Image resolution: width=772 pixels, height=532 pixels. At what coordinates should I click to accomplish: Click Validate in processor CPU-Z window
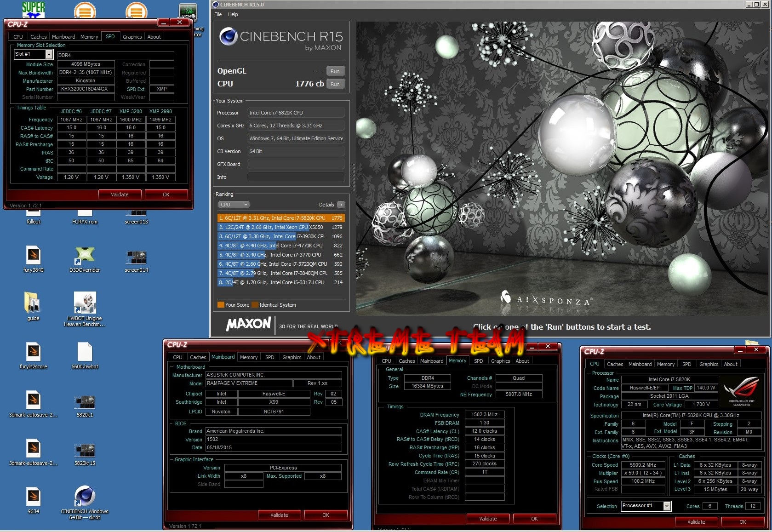click(696, 522)
